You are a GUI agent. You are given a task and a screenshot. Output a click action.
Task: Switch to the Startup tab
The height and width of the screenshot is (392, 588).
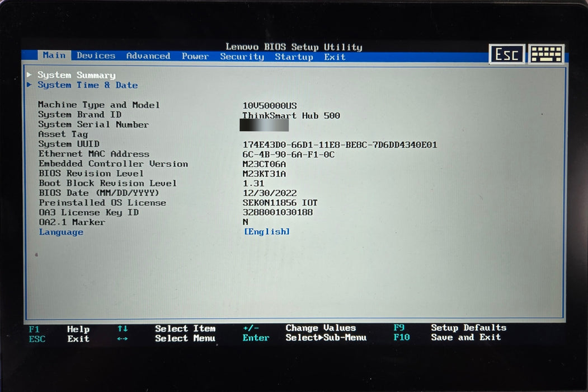coord(294,57)
